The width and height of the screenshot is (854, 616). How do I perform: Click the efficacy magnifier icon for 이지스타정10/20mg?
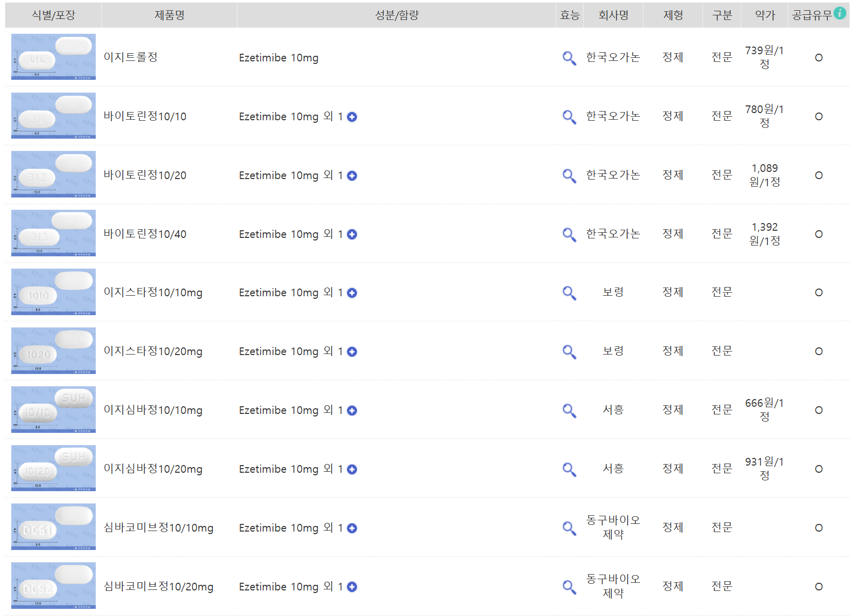569,351
